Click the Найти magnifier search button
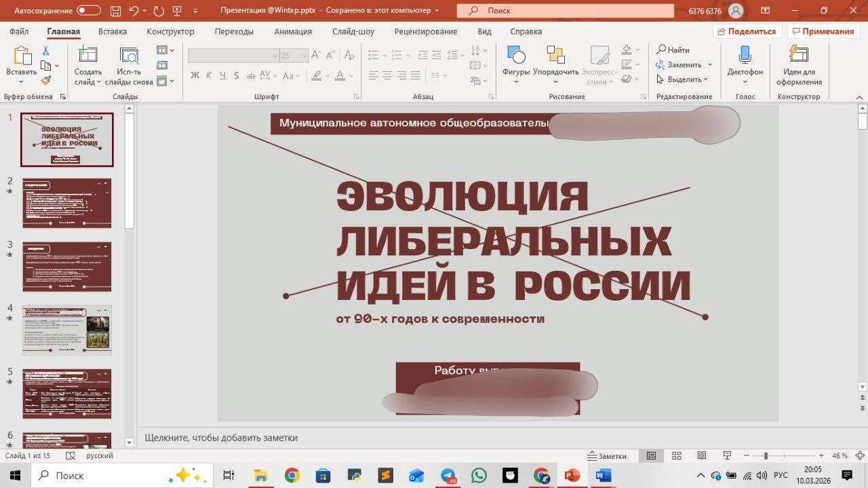 coord(673,50)
